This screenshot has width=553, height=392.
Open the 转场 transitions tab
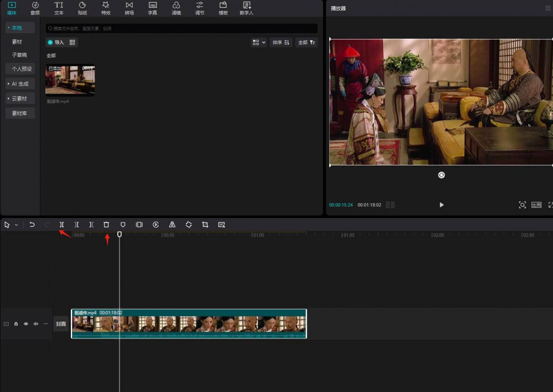click(x=129, y=8)
